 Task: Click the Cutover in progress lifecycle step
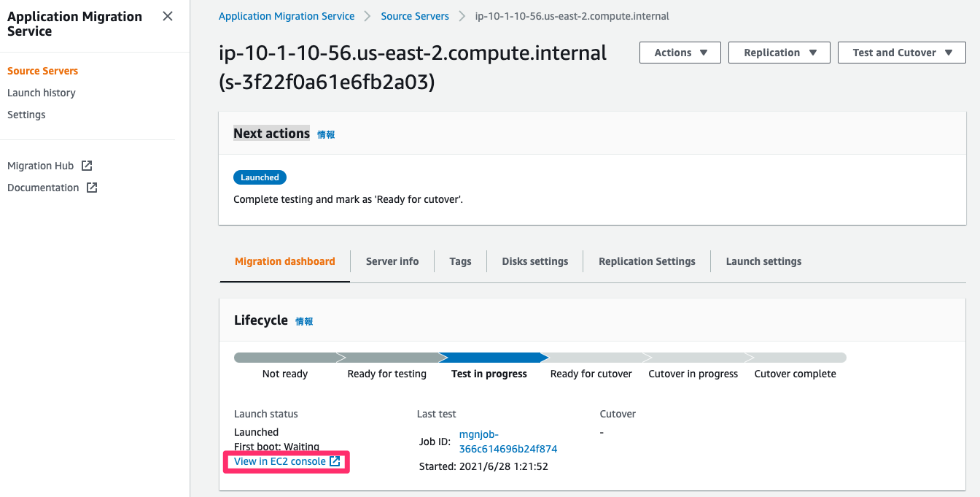693,374
